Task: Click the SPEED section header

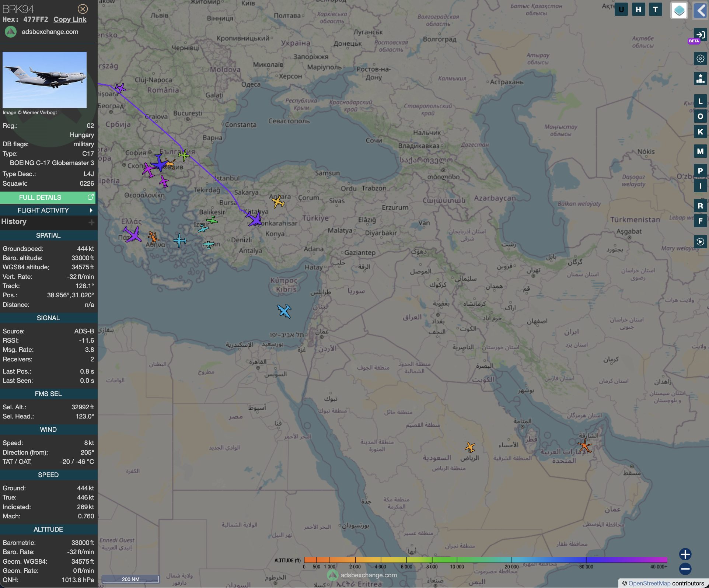Action: tap(48, 475)
